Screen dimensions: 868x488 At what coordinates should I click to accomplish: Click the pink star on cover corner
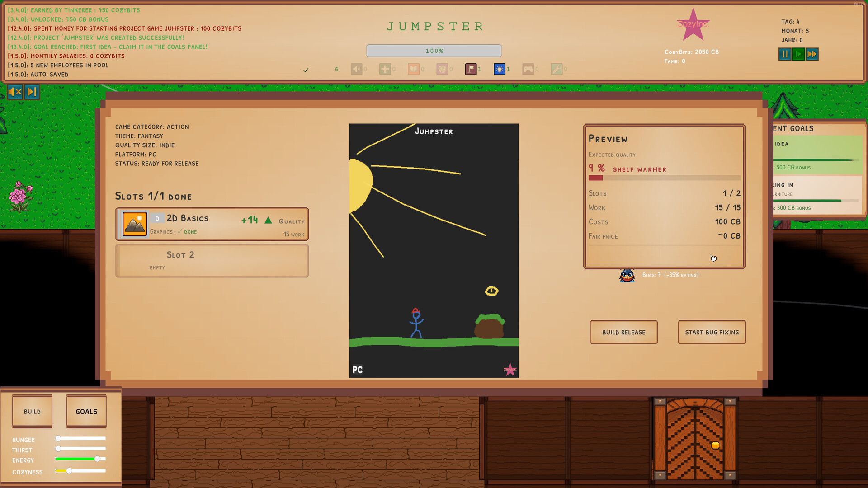click(510, 370)
